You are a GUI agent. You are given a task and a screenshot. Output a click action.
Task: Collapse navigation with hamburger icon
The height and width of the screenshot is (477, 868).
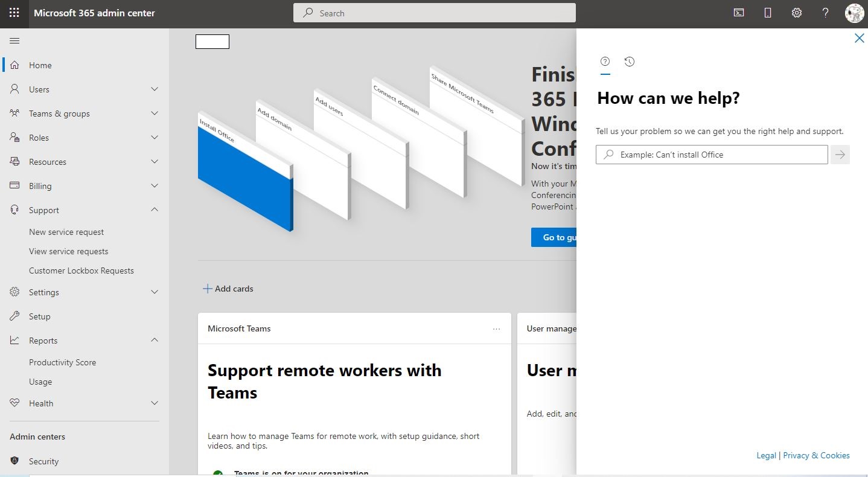(15, 40)
